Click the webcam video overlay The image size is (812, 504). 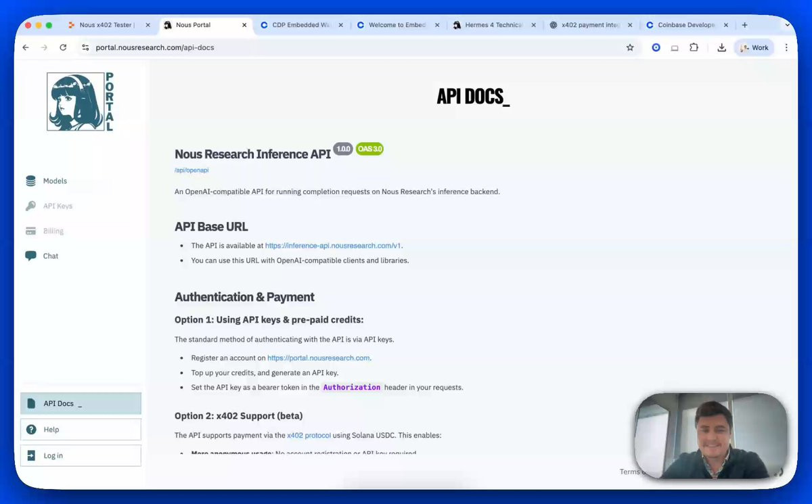pos(710,436)
